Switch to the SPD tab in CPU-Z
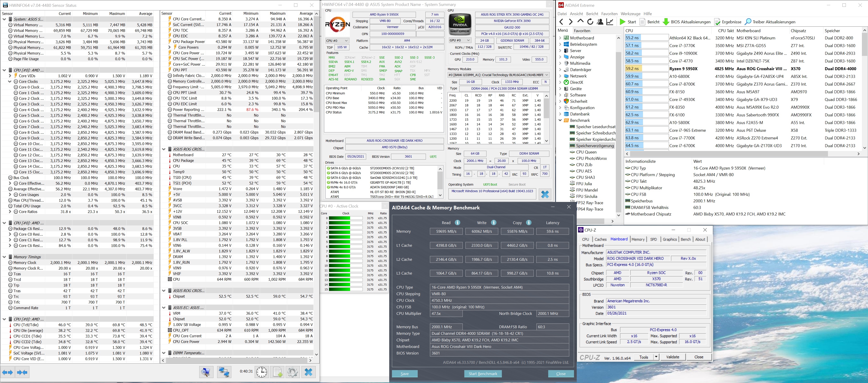 (653, 239)
